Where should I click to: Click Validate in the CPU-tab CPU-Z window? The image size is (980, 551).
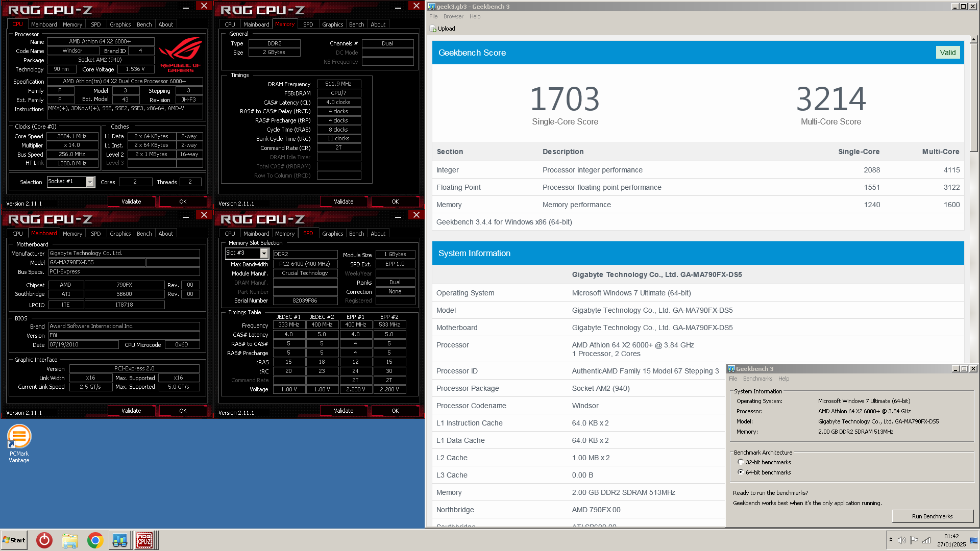131,202
